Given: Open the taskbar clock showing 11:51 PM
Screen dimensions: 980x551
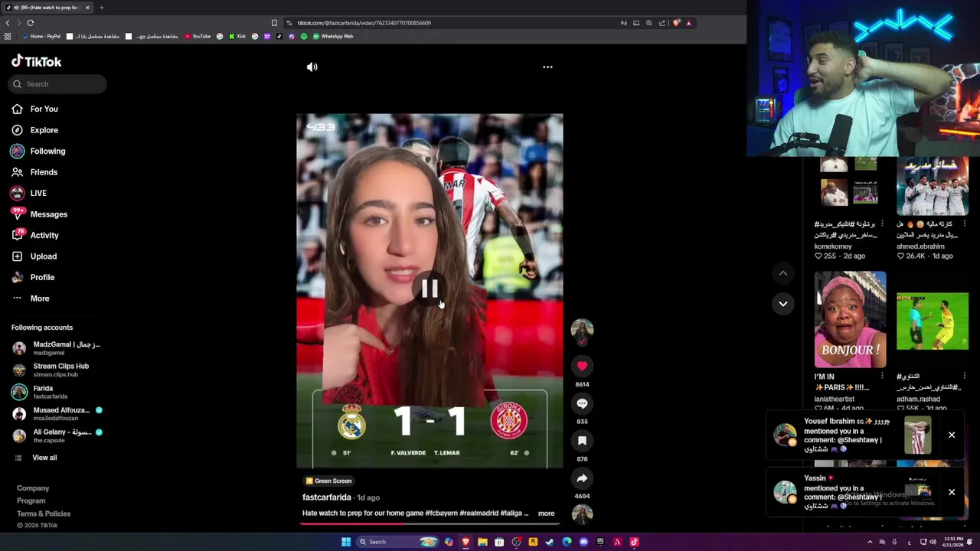Looking at the screenshot, I should [x=953, y=542].
